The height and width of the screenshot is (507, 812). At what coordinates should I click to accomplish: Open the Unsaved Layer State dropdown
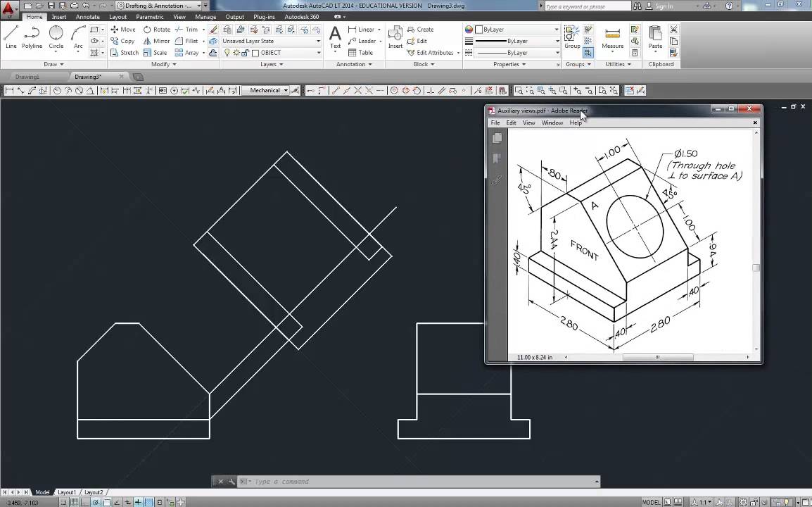point(272,41)
